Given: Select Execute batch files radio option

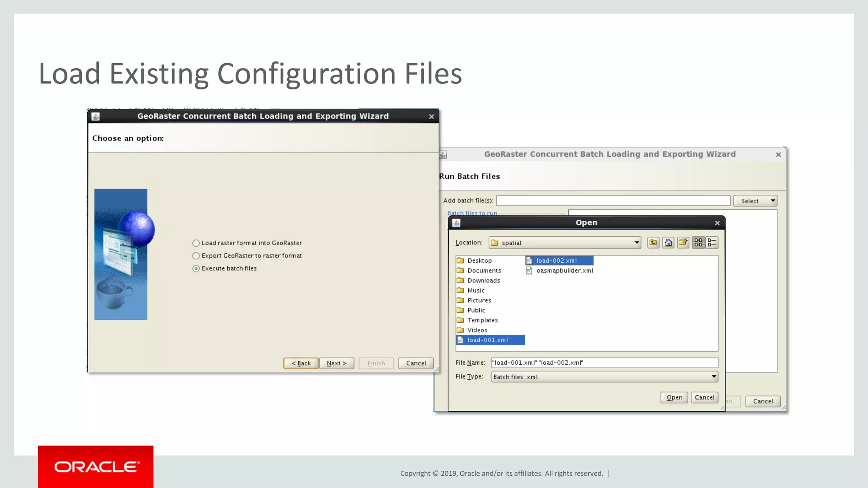Looking at the screenshot, I should pos(225,269).
